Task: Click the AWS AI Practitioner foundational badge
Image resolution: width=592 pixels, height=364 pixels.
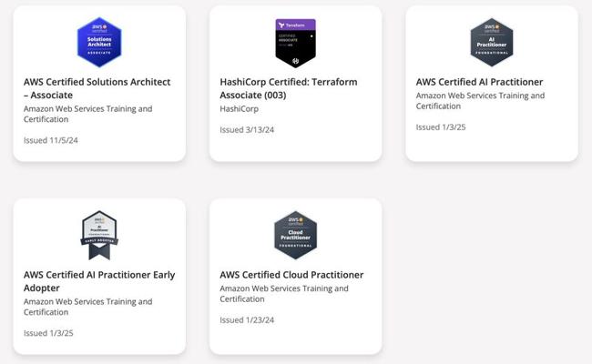Action: click(492, 42)
